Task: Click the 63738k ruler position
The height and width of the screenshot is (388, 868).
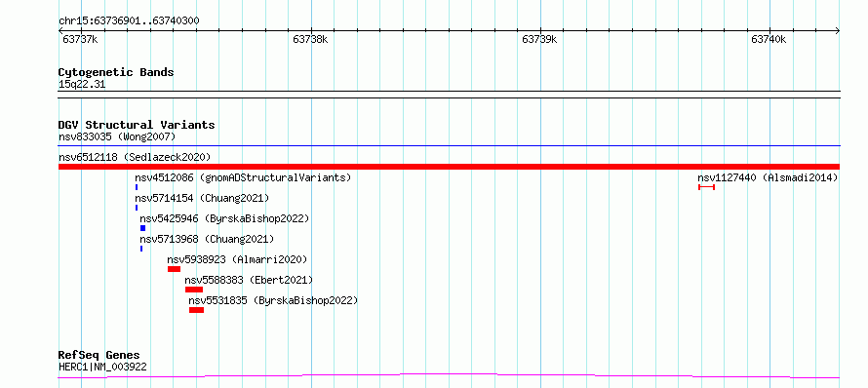Action: click(x=310, y=39)
